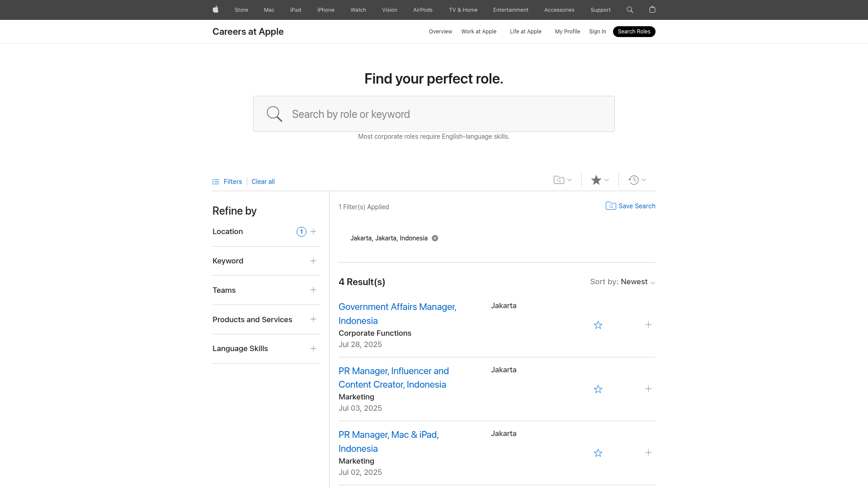Click the Save Search folder icon

point(611,206)
